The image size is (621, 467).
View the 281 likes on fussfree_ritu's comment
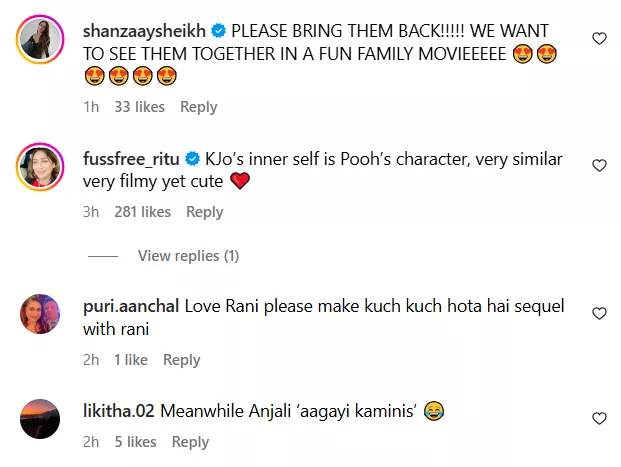point(143,212)
